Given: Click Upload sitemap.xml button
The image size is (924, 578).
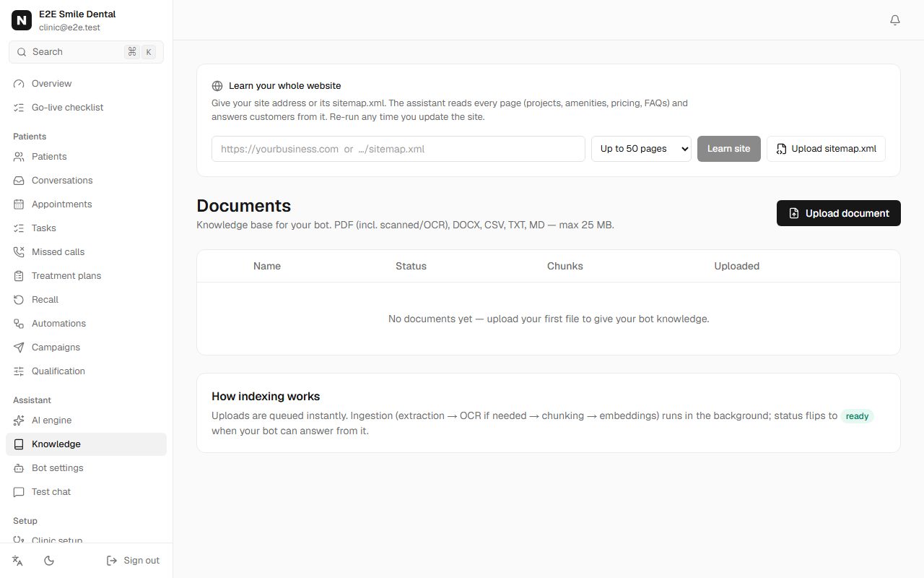Looking at the screenshot, I should click(x=826, y=149).
